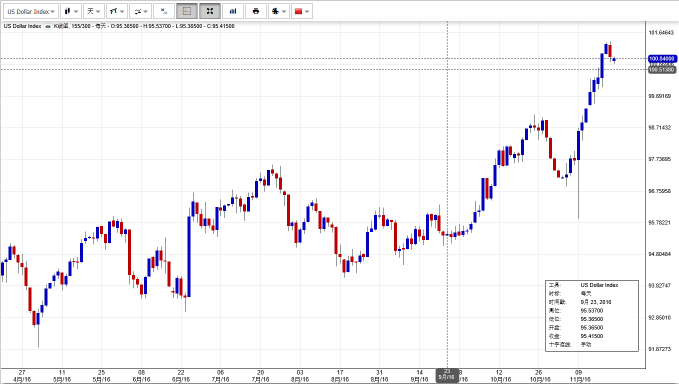This screenshot has width=679, height=384.
Task: Click the crosshair/scale reset icon
Action: [x=164, y=11]
